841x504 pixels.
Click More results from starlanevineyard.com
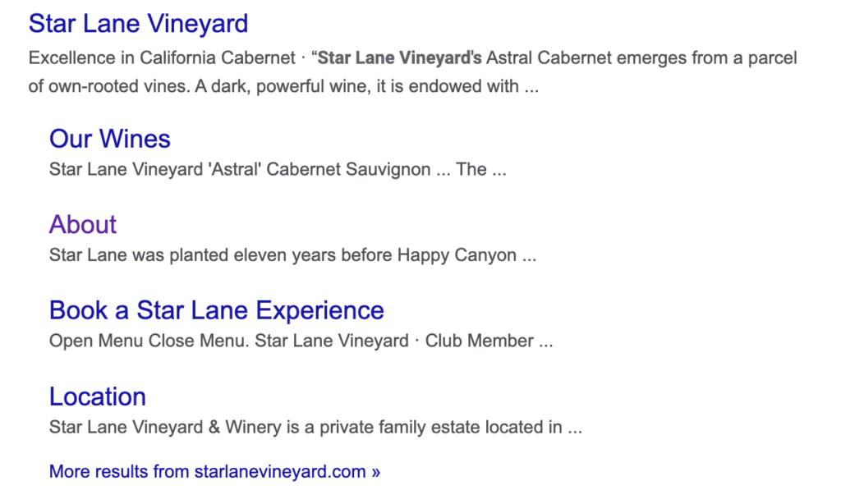214,471
